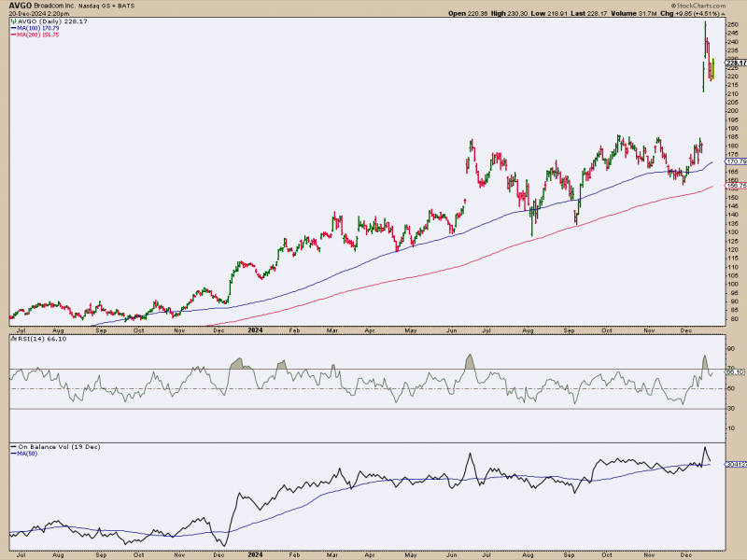The image size is (747, 560).
Task: Click the 228.17 last-price tag on the right axis
Action: point(737,63)
